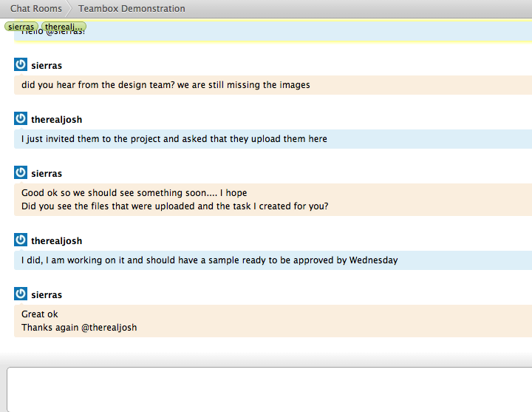Click sierras username above the 'Great ok' message

pyautogui.click(x=47, y=295)
